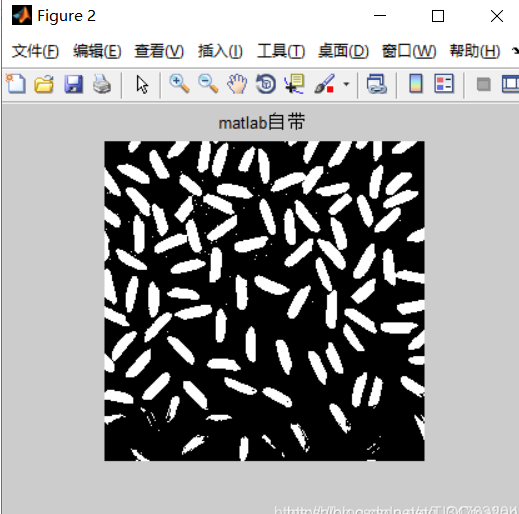
Task: Click the New Figure icon
Action: pos(16,84)
